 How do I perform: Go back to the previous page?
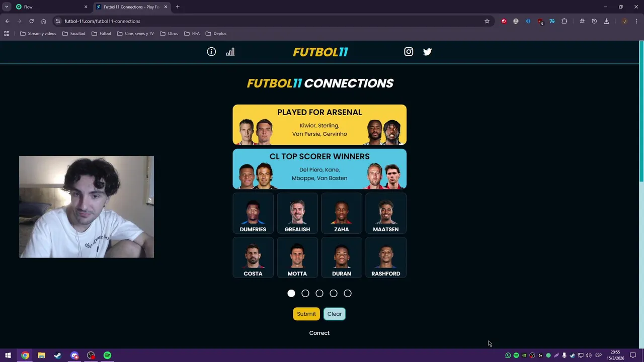(7, 21)
